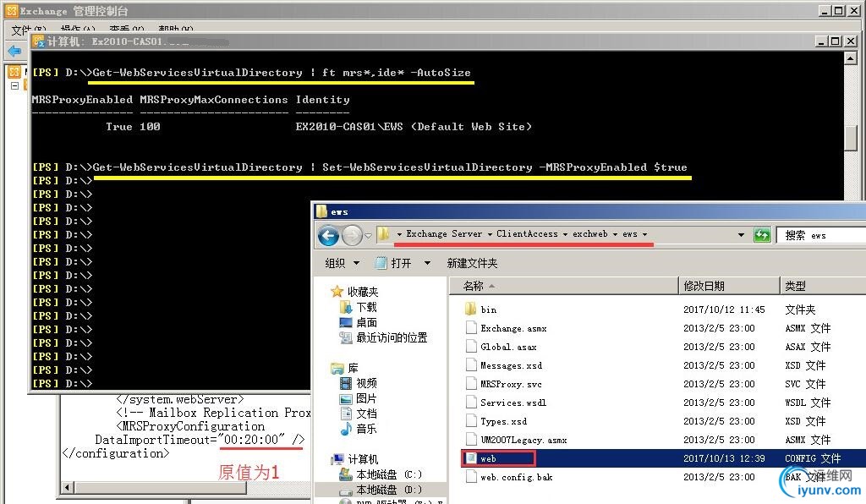Select the 下载 folder in favorites
This screenshot has width=866, height=504.
pos(366,308)
